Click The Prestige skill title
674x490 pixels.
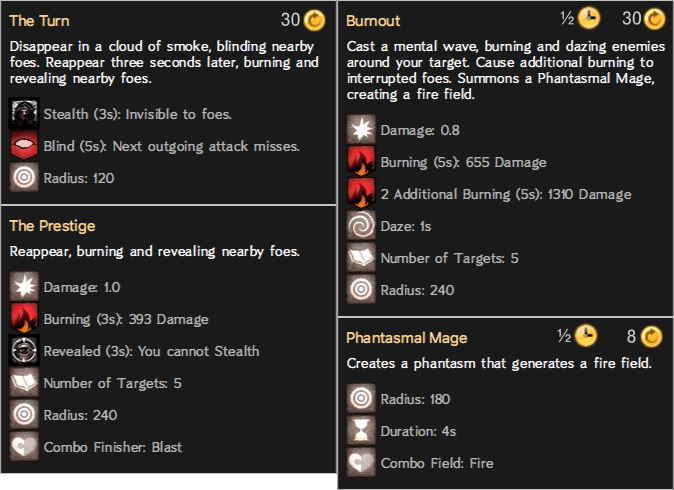pos(52,226)
